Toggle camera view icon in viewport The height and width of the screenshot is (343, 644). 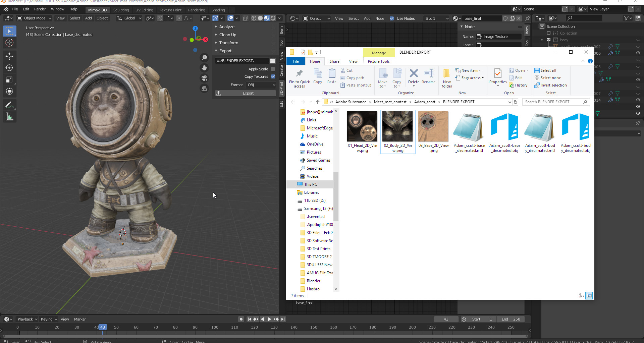pyautogui.click(x=204, y=78)
